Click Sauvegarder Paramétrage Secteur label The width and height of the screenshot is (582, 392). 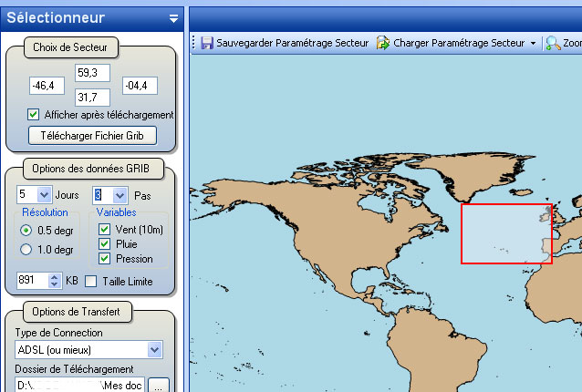tap(293, 43)
